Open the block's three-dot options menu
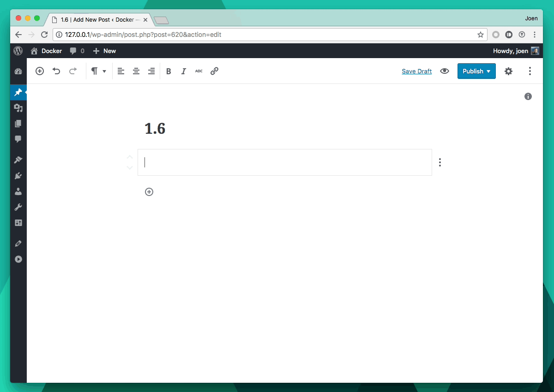 [x=440, y=162]
